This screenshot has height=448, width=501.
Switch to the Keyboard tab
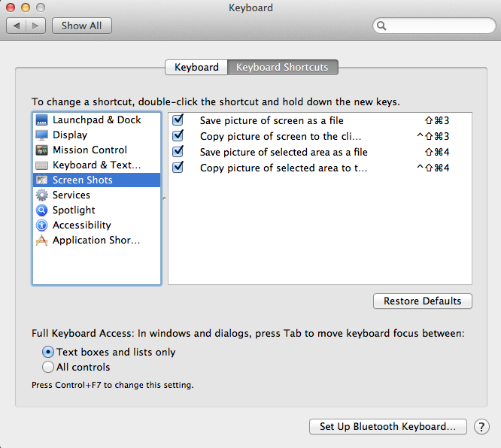[x=196, y=67]
